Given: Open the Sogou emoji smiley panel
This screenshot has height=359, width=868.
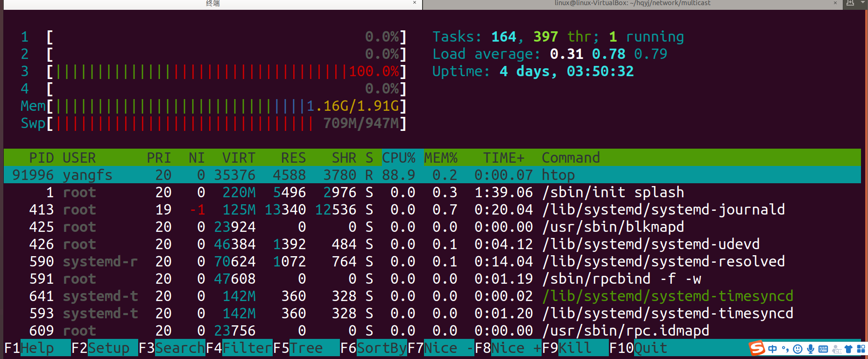Looking at the screenshot, I should pyautogui.click(x=798, y=349).
